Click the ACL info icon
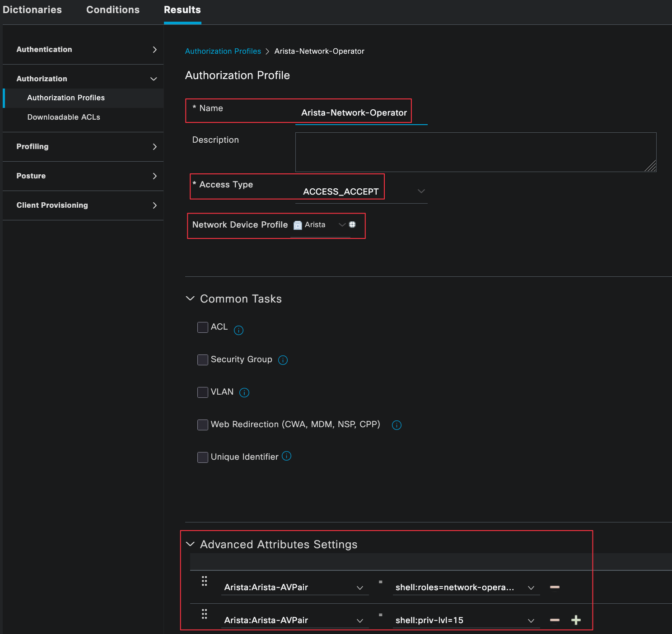The width and height of the screenshot is (672, 634). (x=238, y=330)
